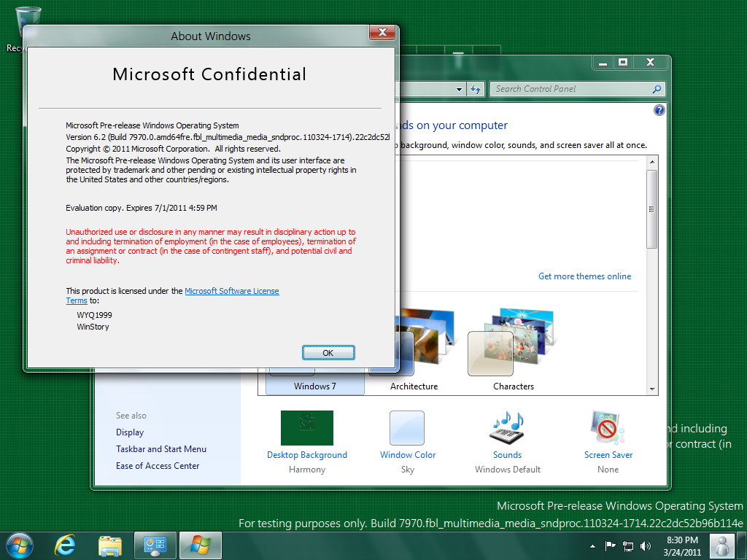Click the blue Help question mark icon

[x=659, y=110]
